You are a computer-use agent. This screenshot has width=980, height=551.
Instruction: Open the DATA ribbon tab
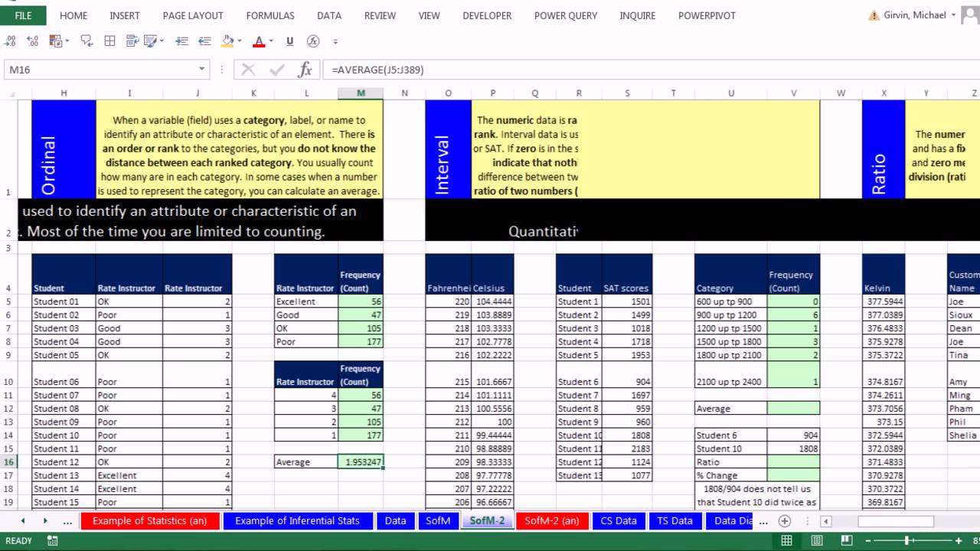tap(329, 15)
